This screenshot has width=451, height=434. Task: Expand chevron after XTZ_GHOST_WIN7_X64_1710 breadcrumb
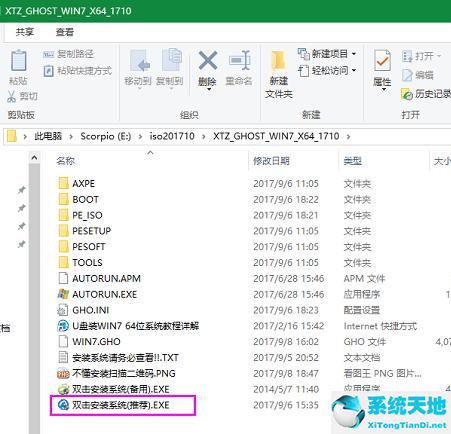point(348,136)
